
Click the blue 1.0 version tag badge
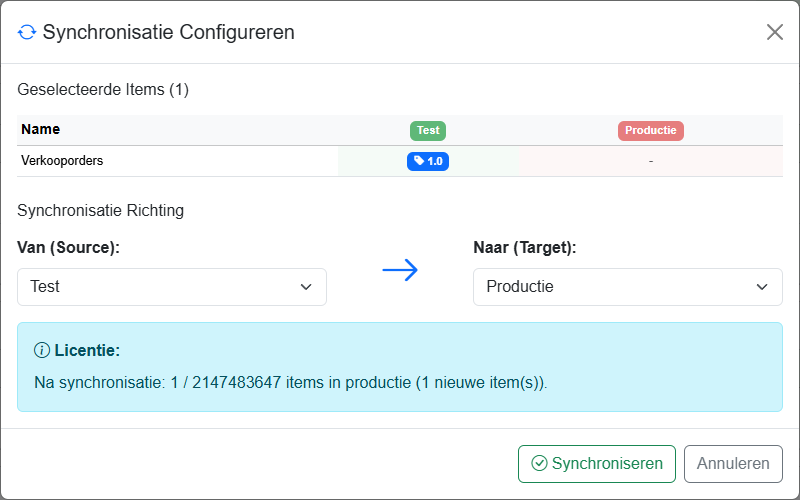click(428, 161)
